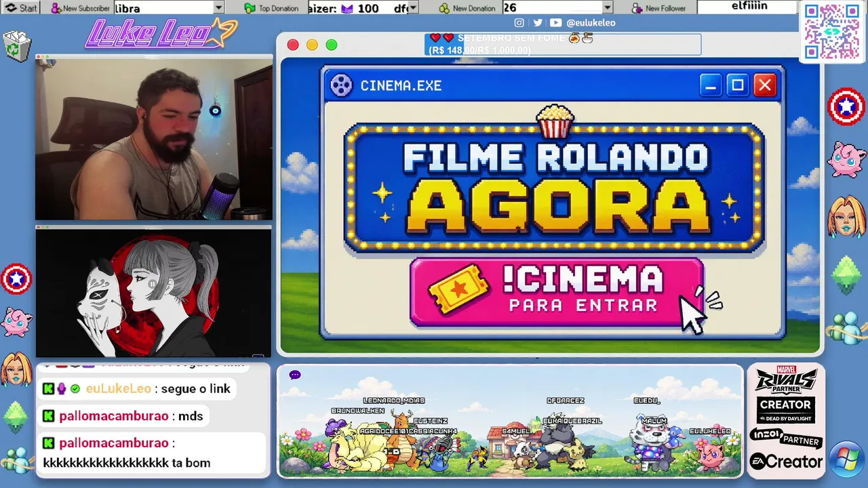Click the anime girl with fox mask artwork
Viewport: 868px width, 488px height.
coord(153,292)
